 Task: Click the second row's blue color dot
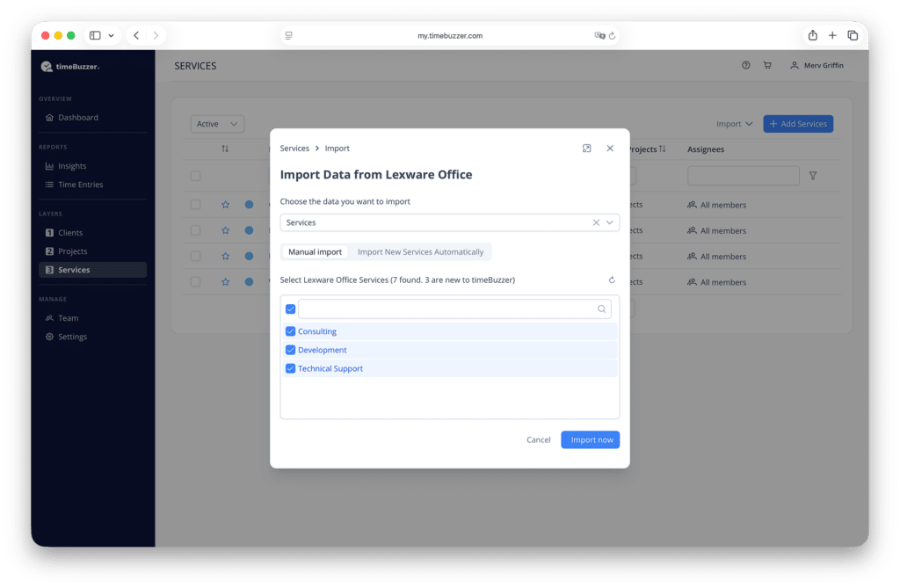point(249,230)
